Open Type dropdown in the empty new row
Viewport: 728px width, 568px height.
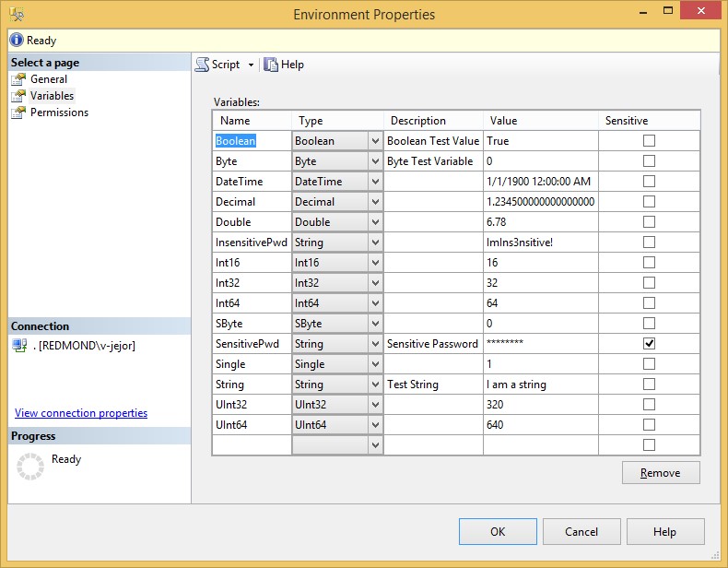point(374,445)
